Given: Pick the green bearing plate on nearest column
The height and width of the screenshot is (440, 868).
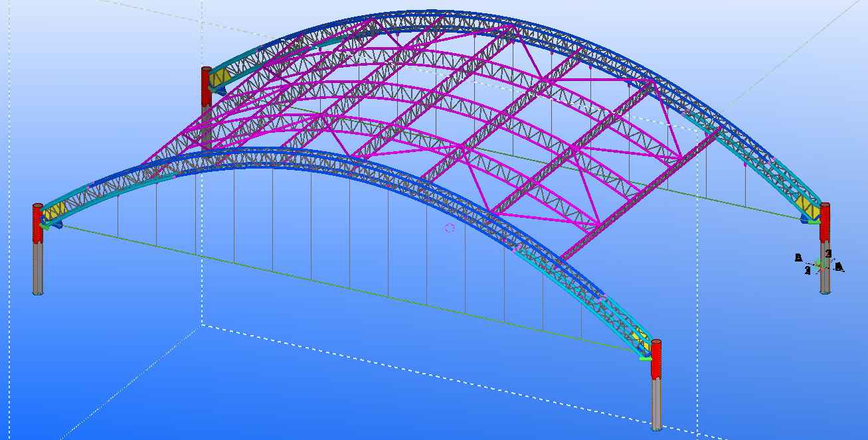Looking at the screenshot, I should [645, 358].
